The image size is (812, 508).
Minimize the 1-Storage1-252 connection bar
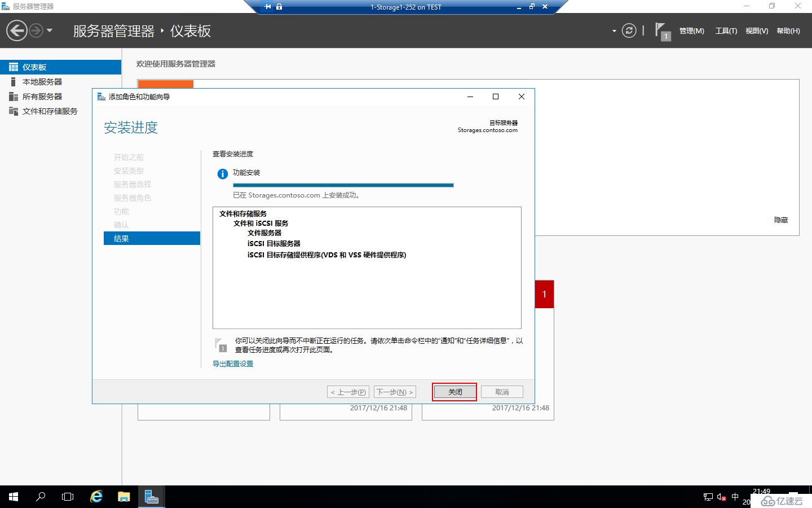click(x=519, y=7)
